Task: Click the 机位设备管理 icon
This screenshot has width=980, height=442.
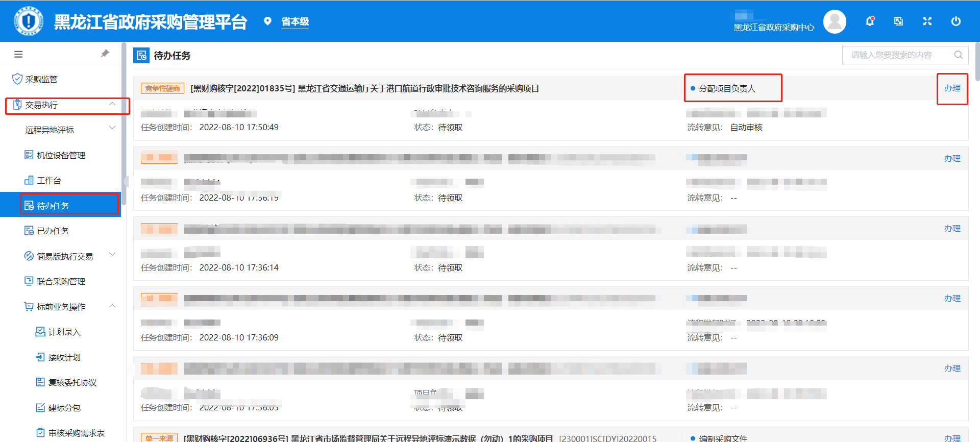Action: click(29, 155)
